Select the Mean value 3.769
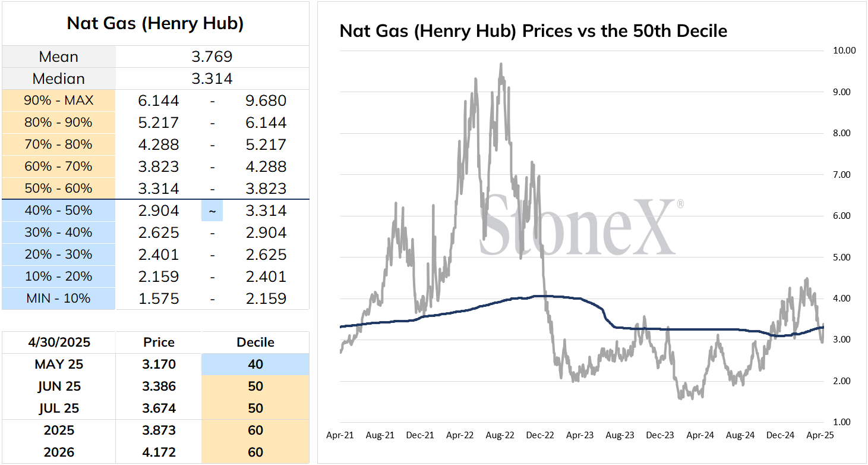 tap(213, 56)
